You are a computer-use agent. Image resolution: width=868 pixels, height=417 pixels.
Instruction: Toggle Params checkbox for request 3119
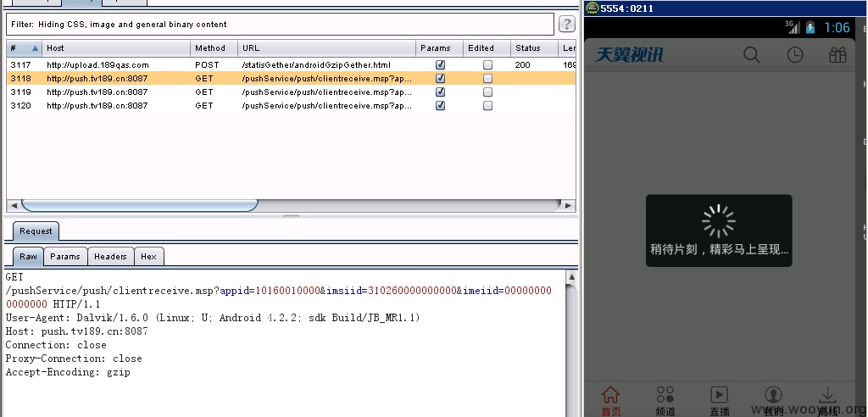pyautogui.click(x=440, y=92)
